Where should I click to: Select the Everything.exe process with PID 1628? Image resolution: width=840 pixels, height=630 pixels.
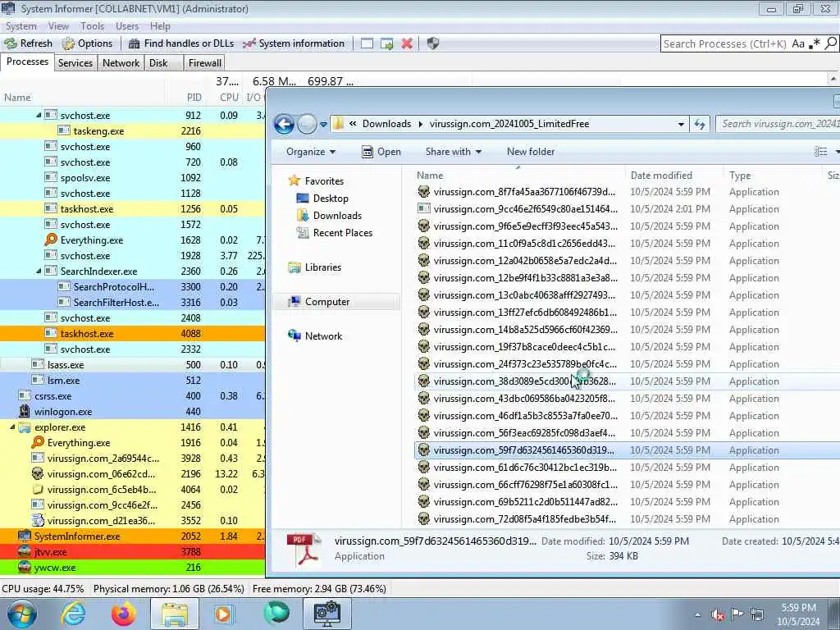point(132,240)
